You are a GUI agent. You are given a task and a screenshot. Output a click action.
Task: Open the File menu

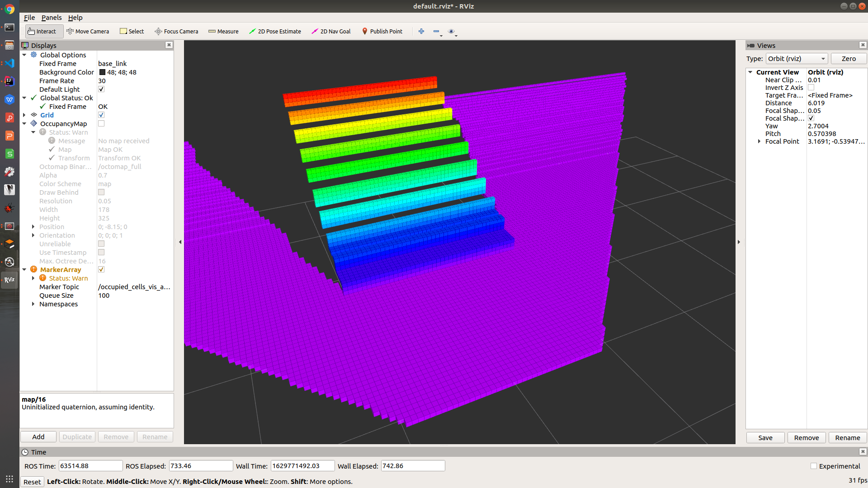click(29, 18)
